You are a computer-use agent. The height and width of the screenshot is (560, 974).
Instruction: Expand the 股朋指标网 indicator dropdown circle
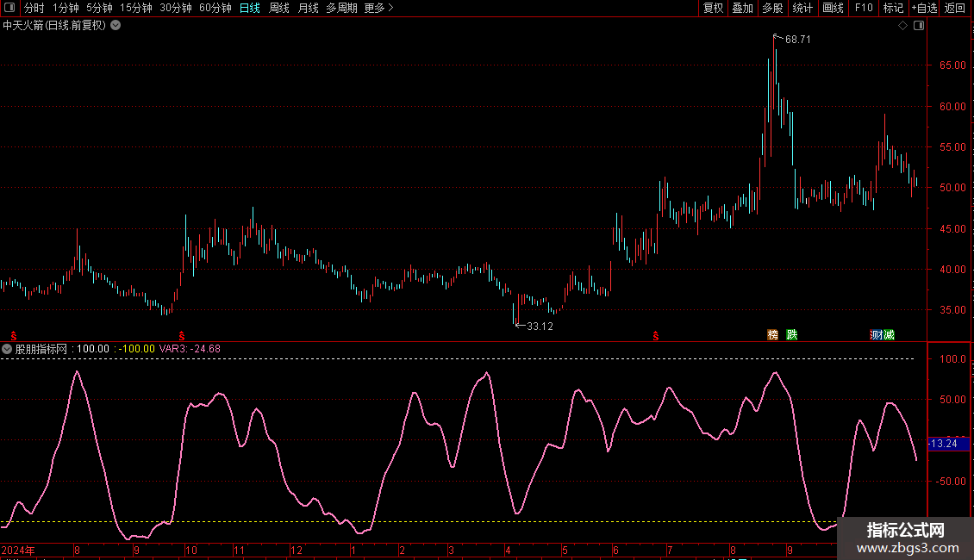tap(7, 349)
